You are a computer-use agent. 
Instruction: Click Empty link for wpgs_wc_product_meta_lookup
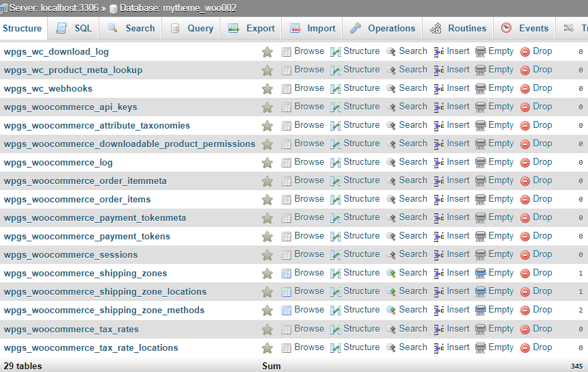[x=501, y=70]
